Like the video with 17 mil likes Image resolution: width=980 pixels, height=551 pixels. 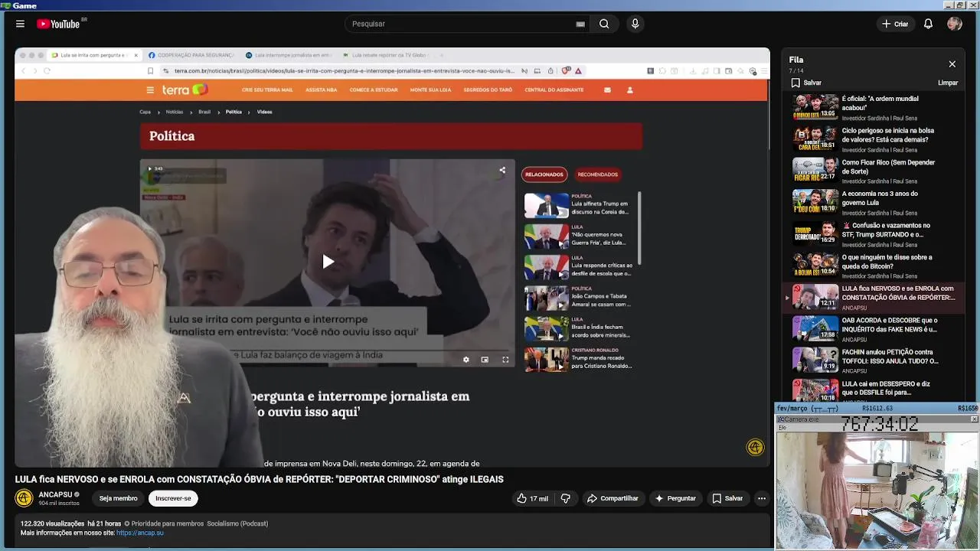532,498
